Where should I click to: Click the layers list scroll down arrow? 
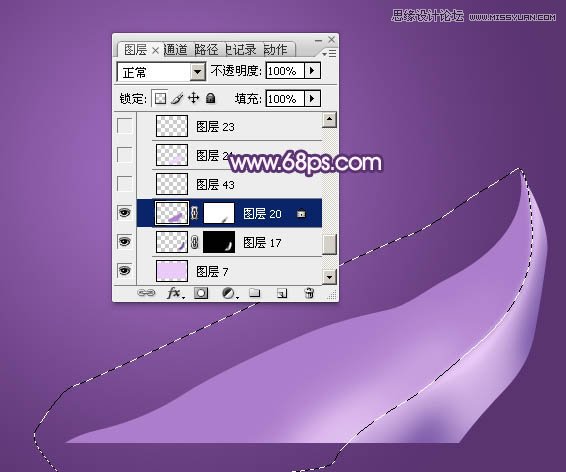(329, 277)
